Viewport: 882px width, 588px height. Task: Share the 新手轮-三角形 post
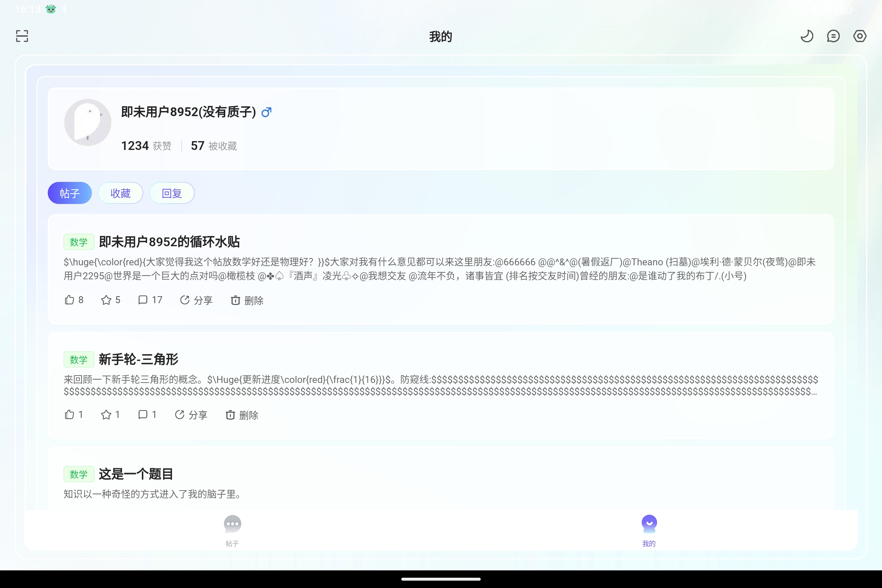point(191,415)
